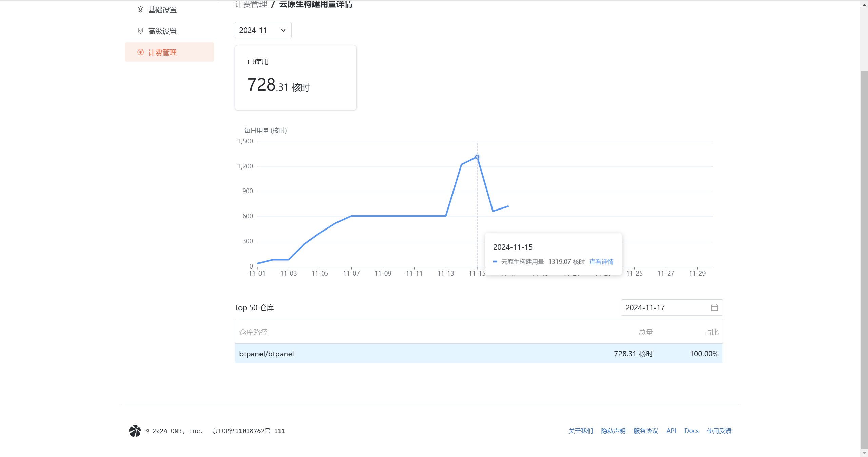
Task: Click the blue legend marker in the chart tooltip
Action: coord(495,262)
